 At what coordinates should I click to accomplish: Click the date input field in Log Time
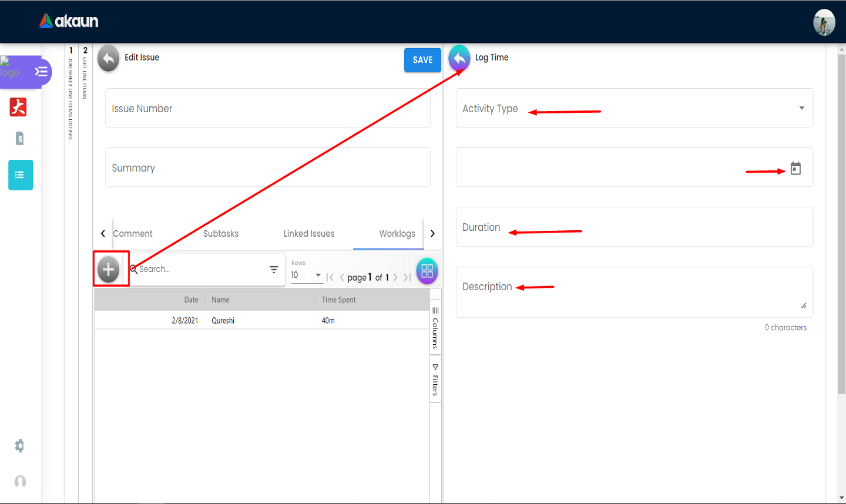point(634,167)
